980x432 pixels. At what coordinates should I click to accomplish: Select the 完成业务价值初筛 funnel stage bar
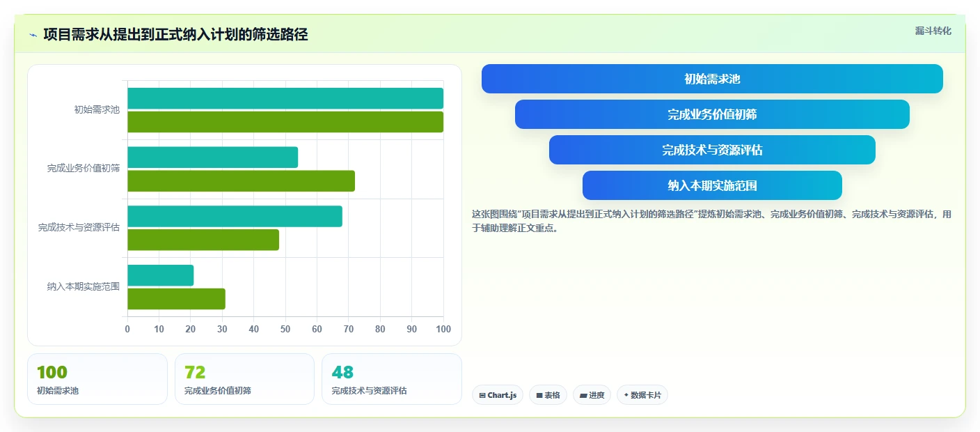[x=712, y=114]
